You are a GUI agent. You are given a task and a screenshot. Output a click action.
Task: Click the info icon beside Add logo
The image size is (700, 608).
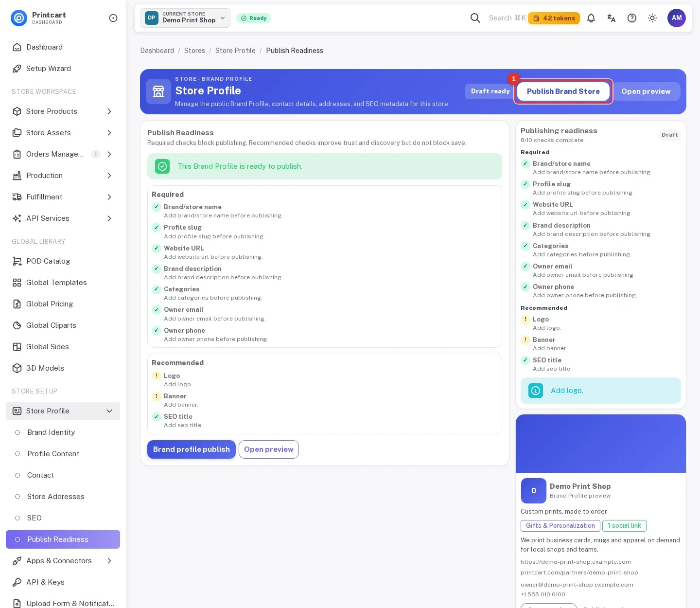click(536, 391)
